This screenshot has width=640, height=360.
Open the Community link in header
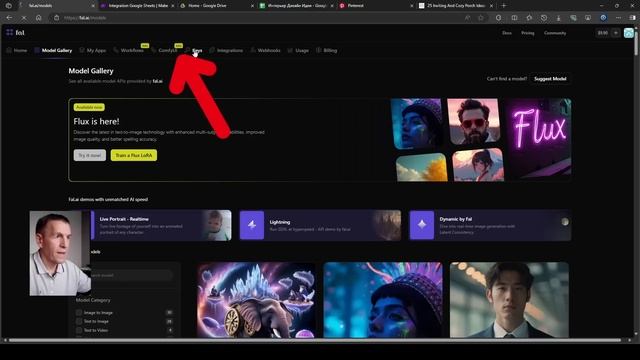tap(555, 33)
